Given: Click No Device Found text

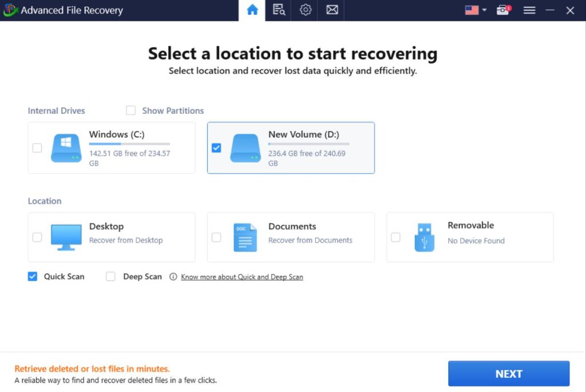Looking at the screenshot, I should [476, 241].
